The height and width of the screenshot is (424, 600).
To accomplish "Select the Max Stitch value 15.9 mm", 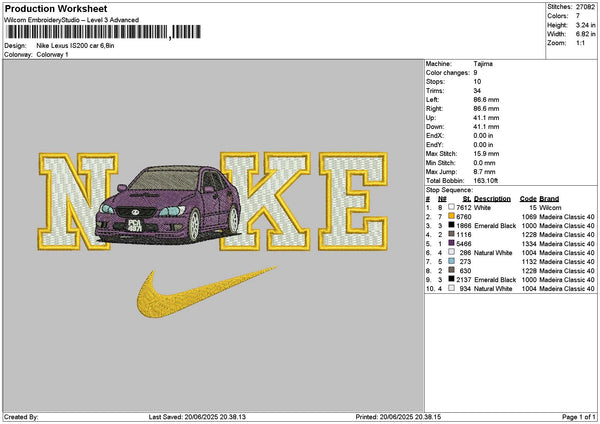I will 486,153.
